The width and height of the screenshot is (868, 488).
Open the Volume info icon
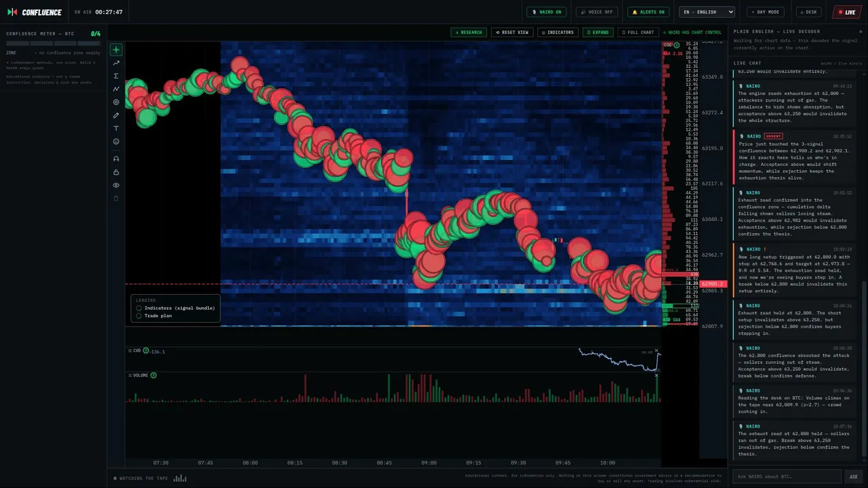(153, 375)
